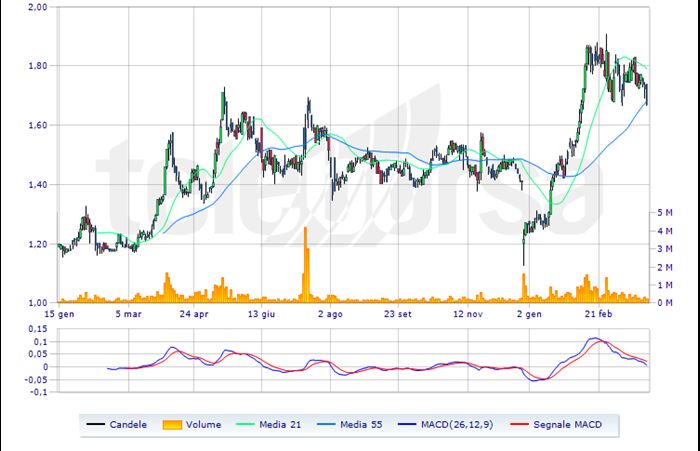Toggle the Candele series via legend label

[130, 425]
